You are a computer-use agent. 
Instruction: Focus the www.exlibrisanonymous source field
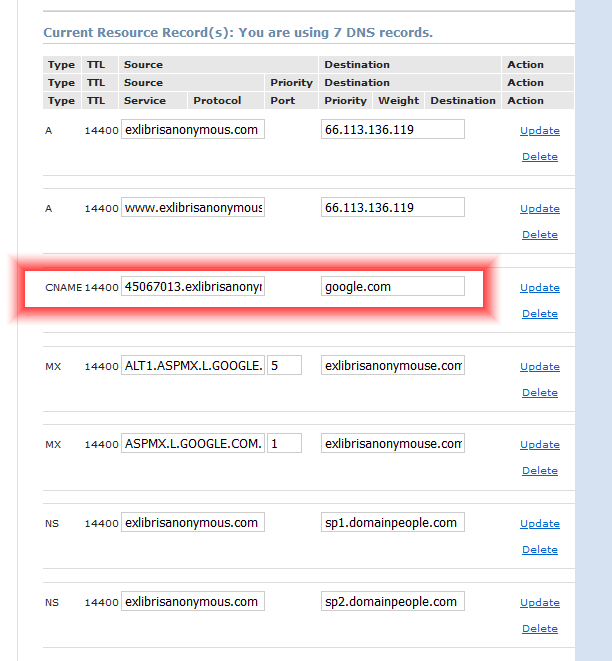pos(193,207)
